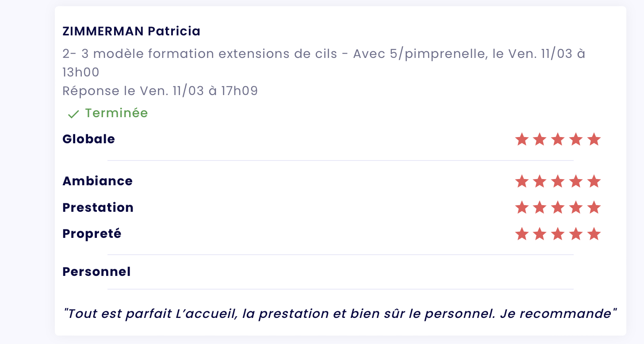Click the fifth star in Globale rating
This screenshot has width=644, height=344.
point(594,140)
